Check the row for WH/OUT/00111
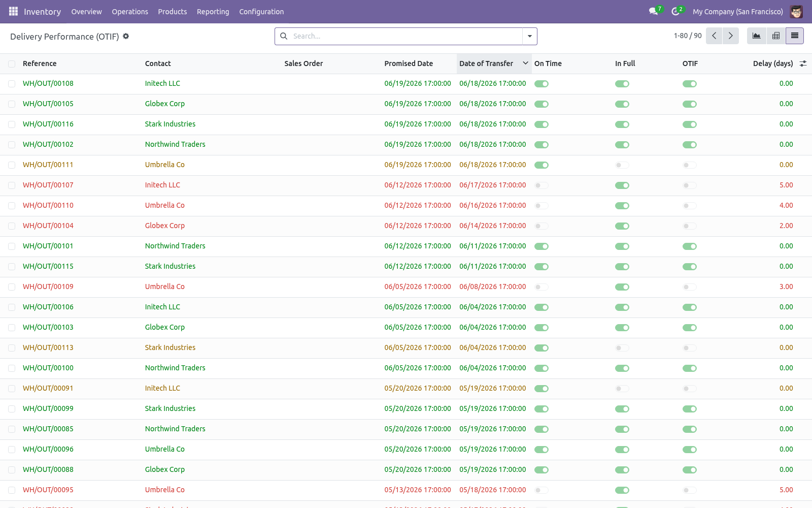 (x=12, y=165)
